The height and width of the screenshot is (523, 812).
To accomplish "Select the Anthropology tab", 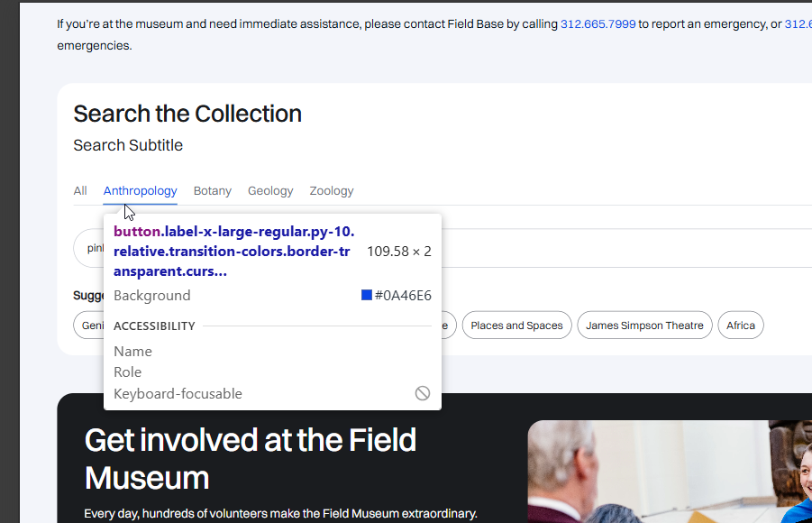I will 140,191.
